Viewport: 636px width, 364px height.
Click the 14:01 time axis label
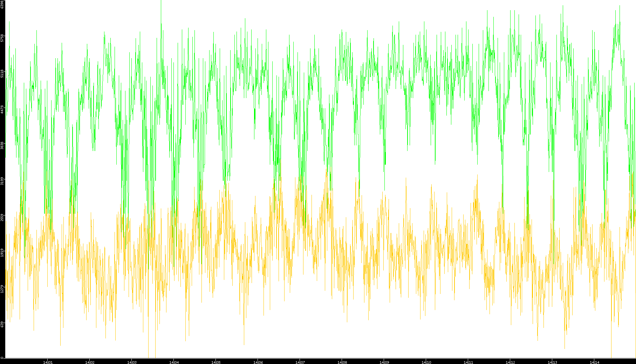click(x=48, y=362)
